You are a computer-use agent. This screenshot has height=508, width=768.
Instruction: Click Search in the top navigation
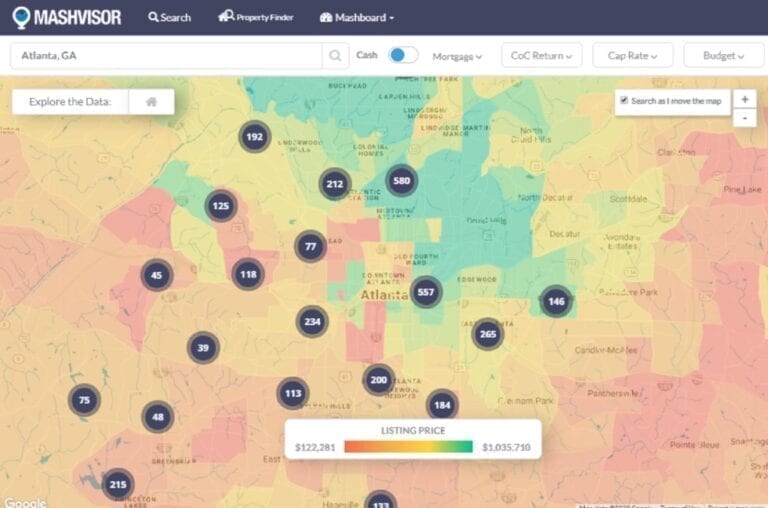169,17
